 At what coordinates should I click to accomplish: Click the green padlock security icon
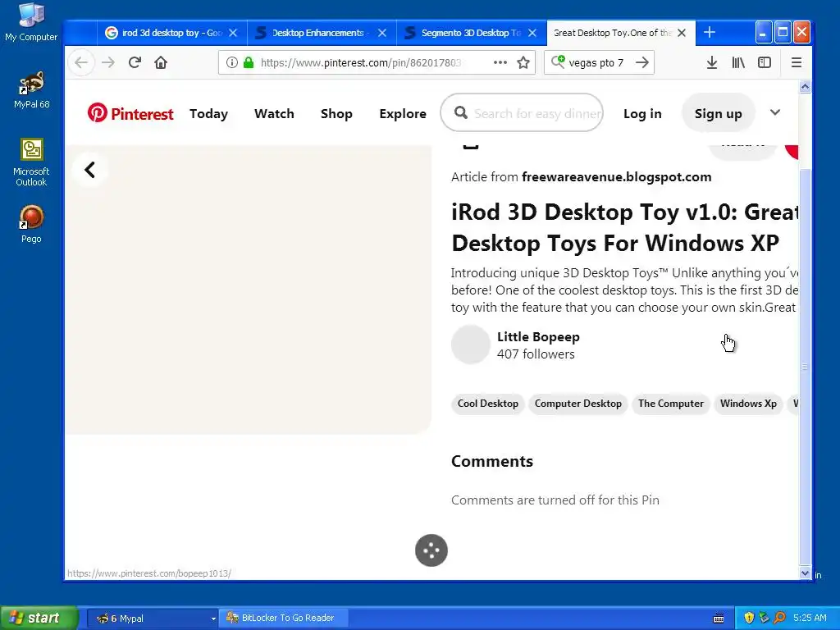click(248, 62)
